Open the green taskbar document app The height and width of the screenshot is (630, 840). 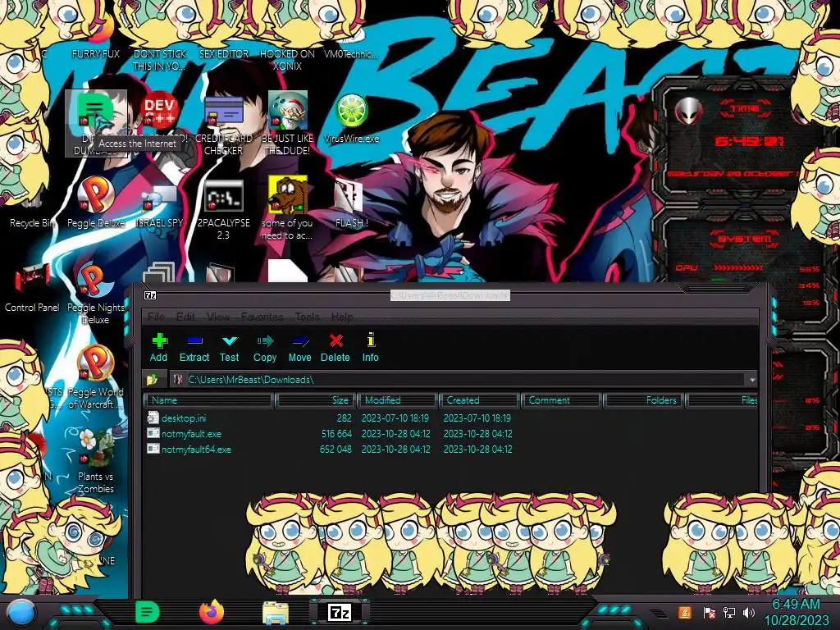tap(148, 612)
